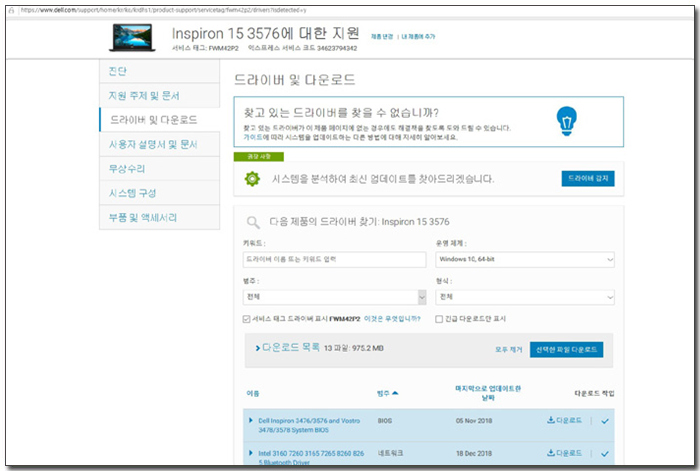
Task: Expand the Intel Bluetooth Driver row
Action: click(x=250, y=453)
